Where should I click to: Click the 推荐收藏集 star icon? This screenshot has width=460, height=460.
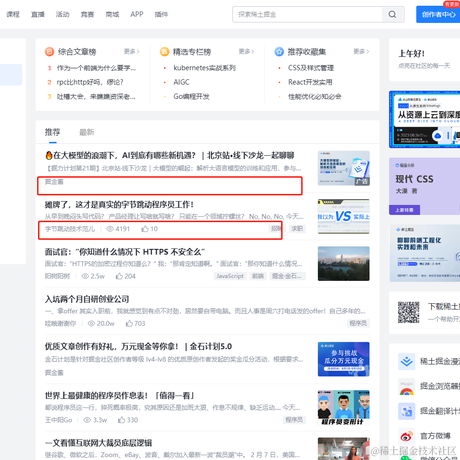click(279, 52)
